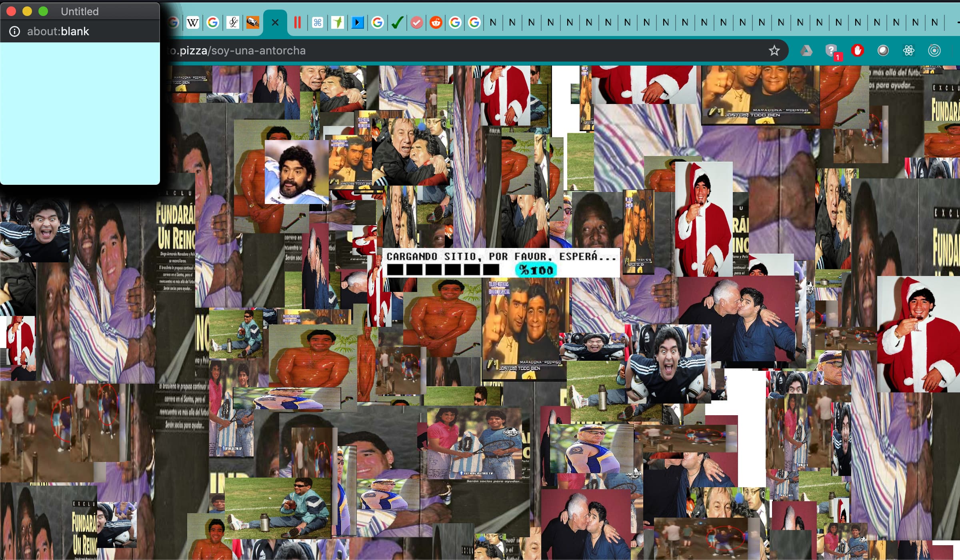
Task: Switch to the pink circle checkmark tab
Action: tap(417, 23)
